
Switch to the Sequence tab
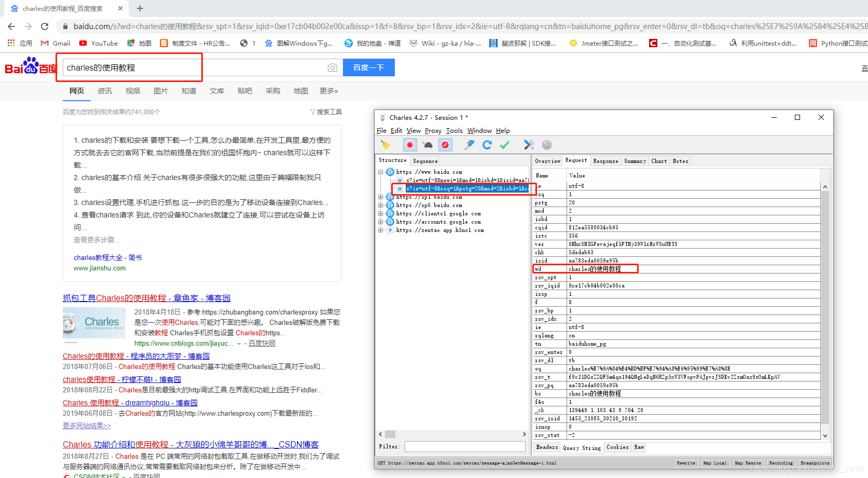coord(425,161)
